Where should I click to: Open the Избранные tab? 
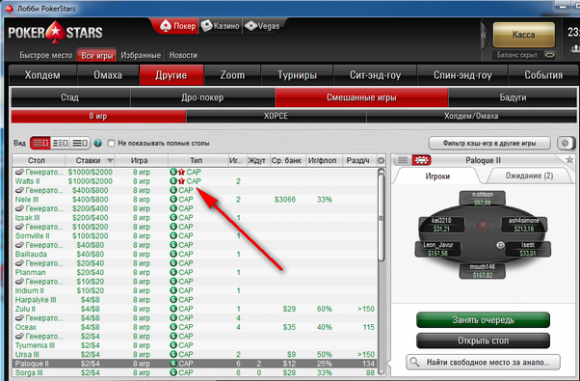pyautogui.click(x=141, y=55)
